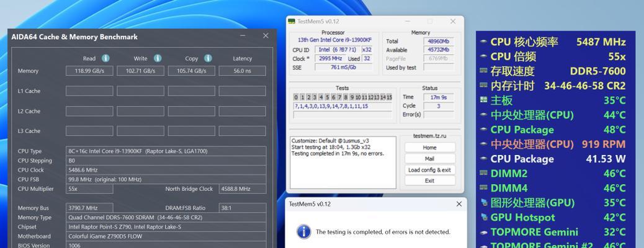Click North Bridge Clock 4588.8 MHz value
The image size is (644, 248).
click(x=243, y=189)
